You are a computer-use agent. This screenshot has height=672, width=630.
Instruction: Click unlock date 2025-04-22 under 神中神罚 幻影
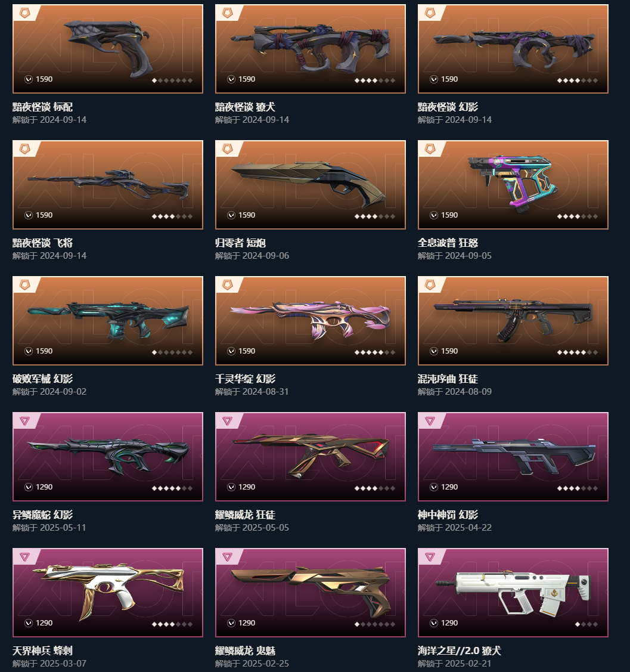click(468, 528)
